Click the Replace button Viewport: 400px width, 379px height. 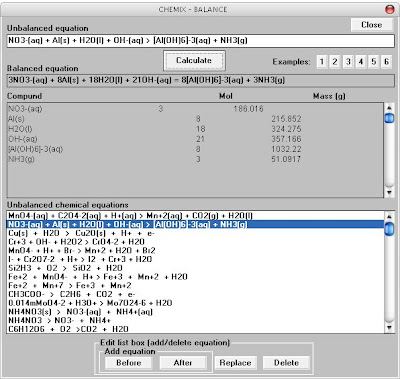pos(235,363)
